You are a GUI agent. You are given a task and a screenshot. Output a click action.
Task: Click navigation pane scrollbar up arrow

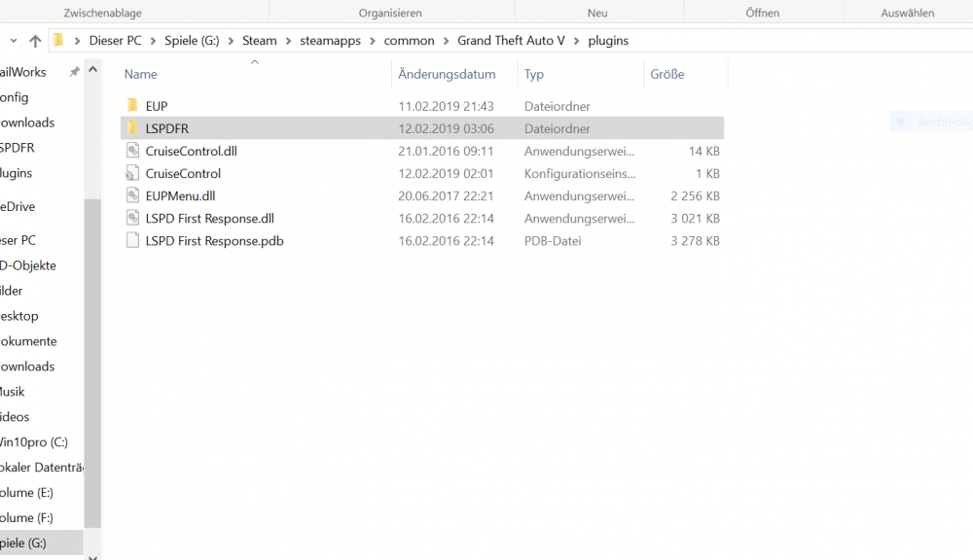(x=93, y=69)
